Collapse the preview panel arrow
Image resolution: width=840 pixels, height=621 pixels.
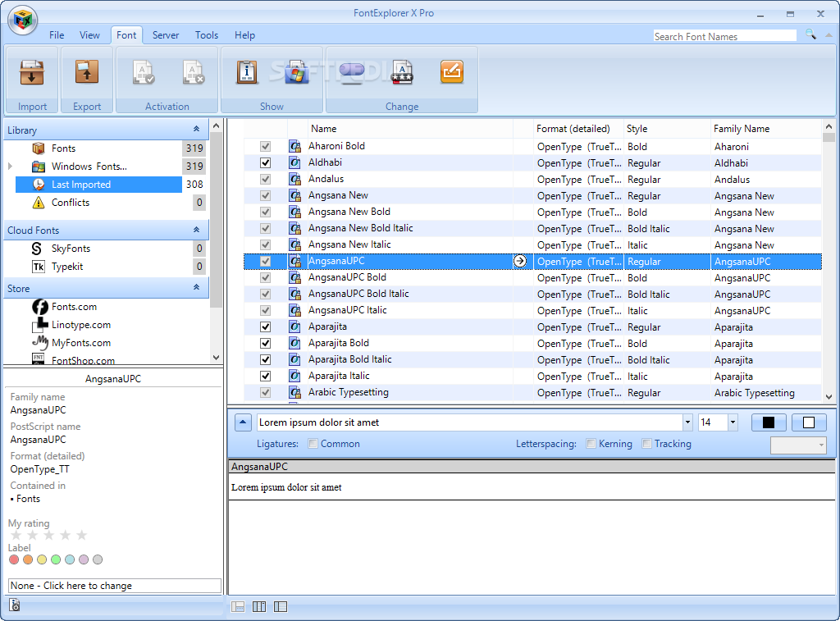(243, 422)
